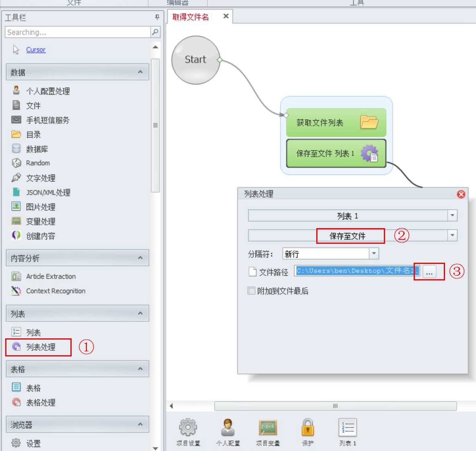
Task: Switch to the 取得文件名 tab
Action: [x=191, y=17]
